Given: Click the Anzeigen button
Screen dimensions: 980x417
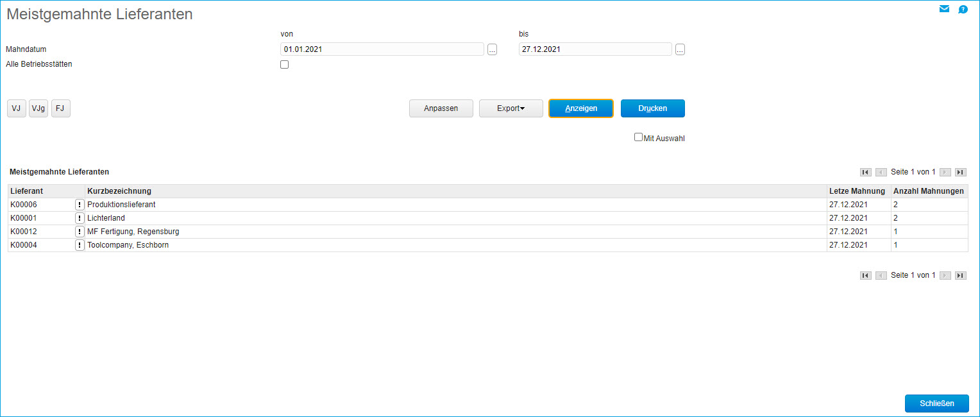Looking at the screenshot, I should (581, 108).
